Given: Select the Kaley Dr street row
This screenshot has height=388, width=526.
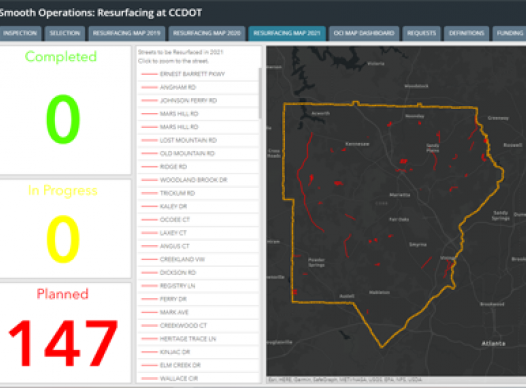Looking at the screenshot, I should (x=198, y=207).
